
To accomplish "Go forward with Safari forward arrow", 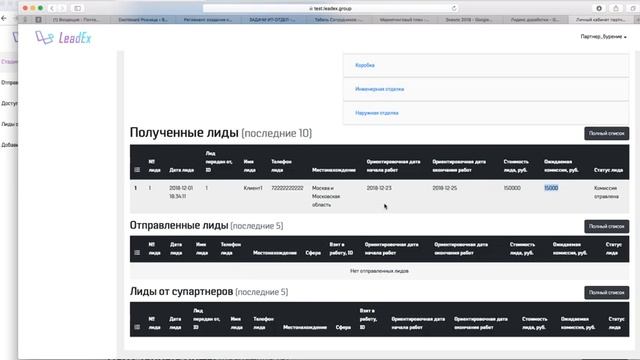I will 62,8.
